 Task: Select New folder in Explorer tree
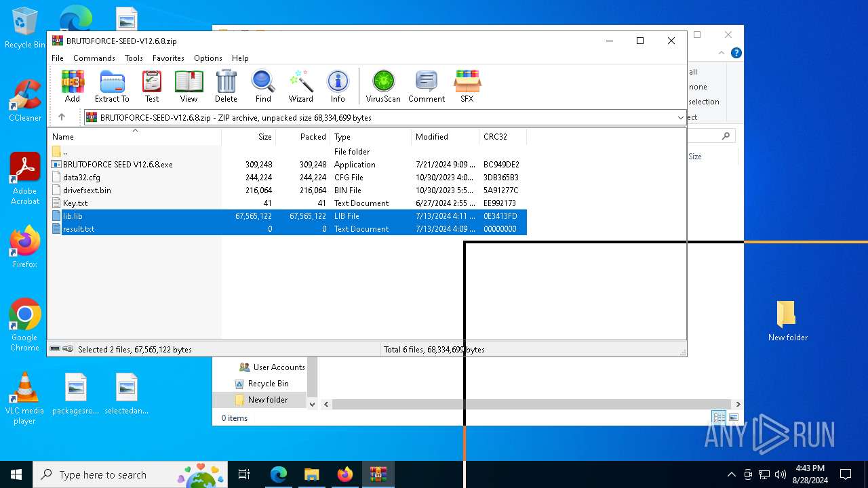[261, 400]
